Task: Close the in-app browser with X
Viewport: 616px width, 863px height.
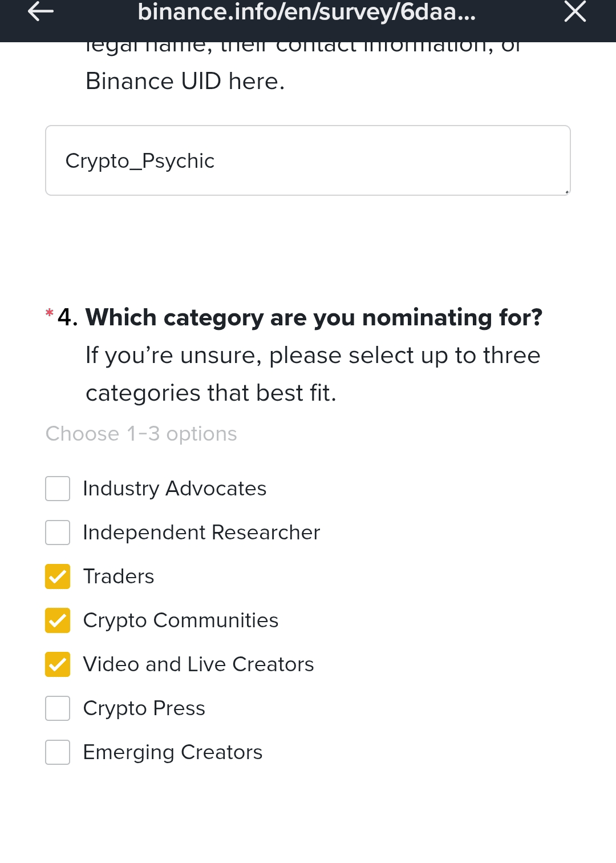Action: pos(575,11)
